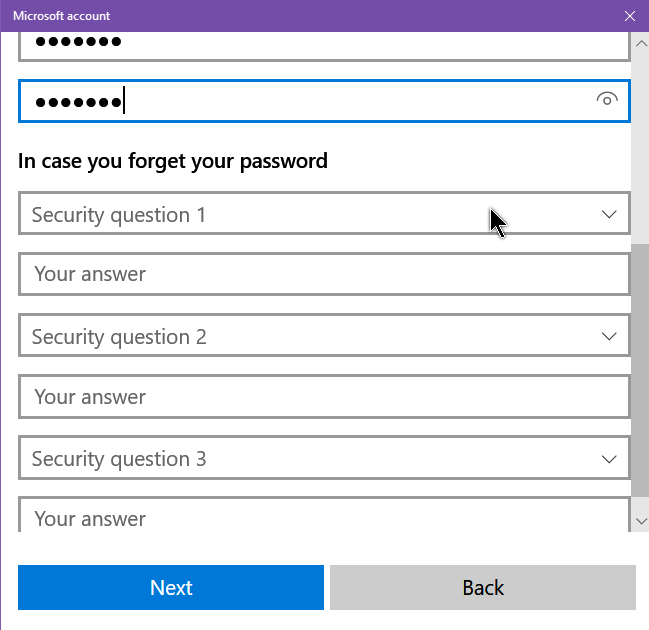
Task: Reveal password with the eye icon
Action: click(607, 99)
